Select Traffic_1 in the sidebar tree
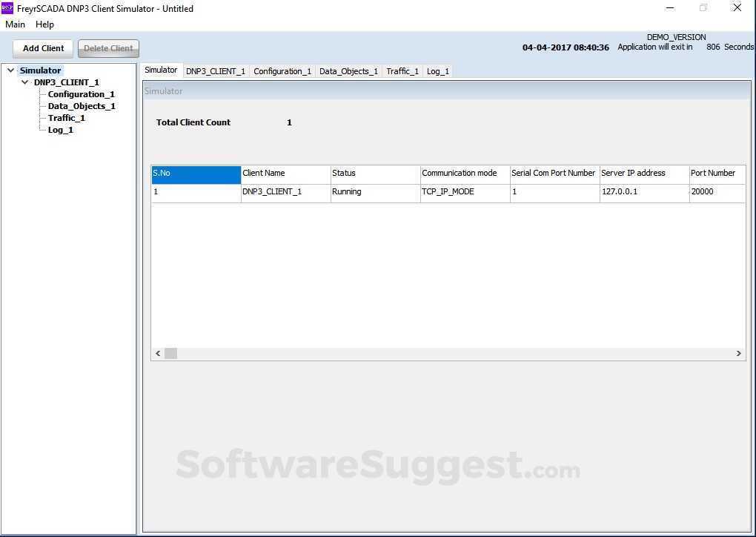Screen dimensions: 756x537 [x=66, y=117]
